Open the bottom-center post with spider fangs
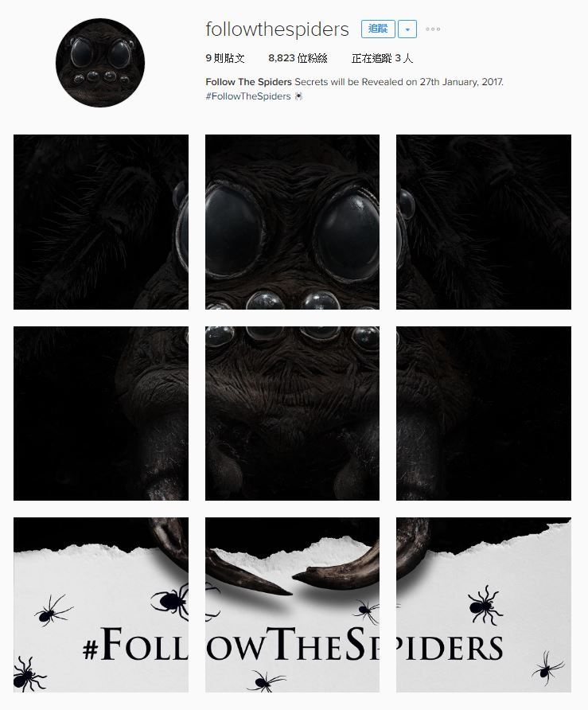 (x=293, y=605)
